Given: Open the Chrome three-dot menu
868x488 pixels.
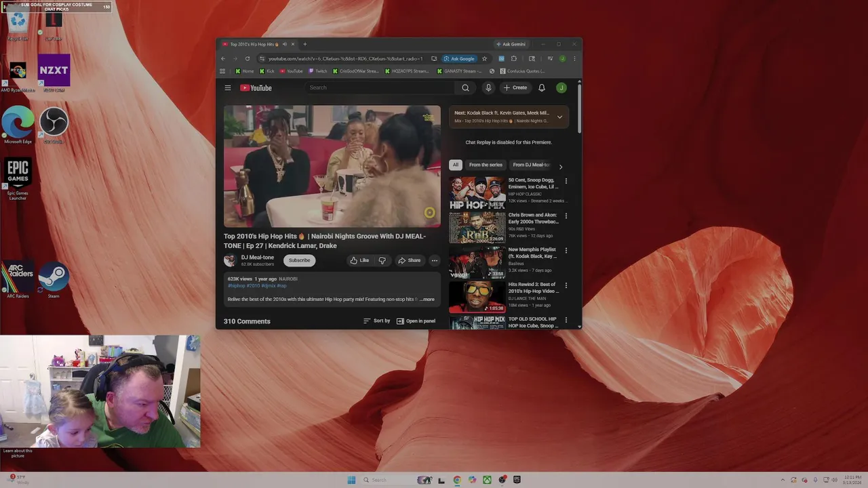Looking at the screenshot, I should [574, 58].
